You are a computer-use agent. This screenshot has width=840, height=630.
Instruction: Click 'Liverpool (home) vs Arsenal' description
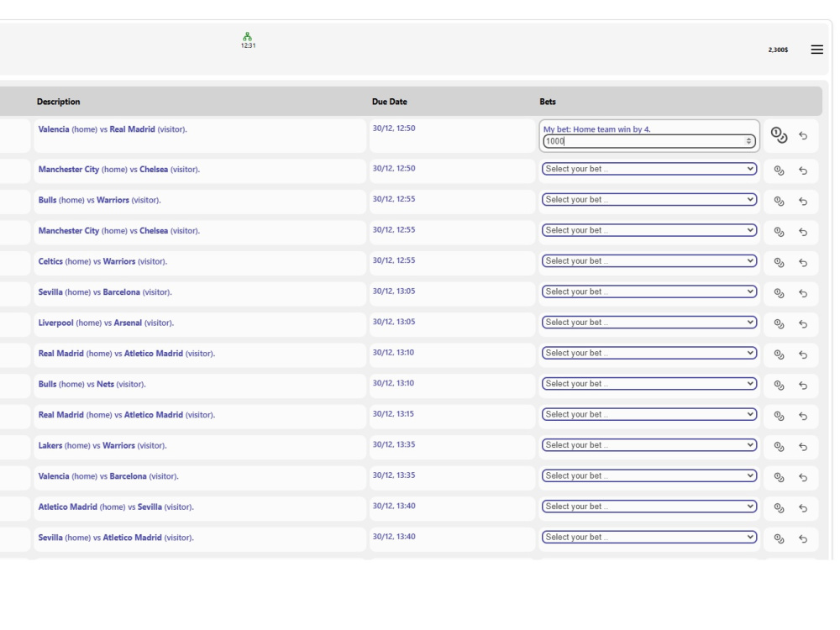[x=106, y=323]
